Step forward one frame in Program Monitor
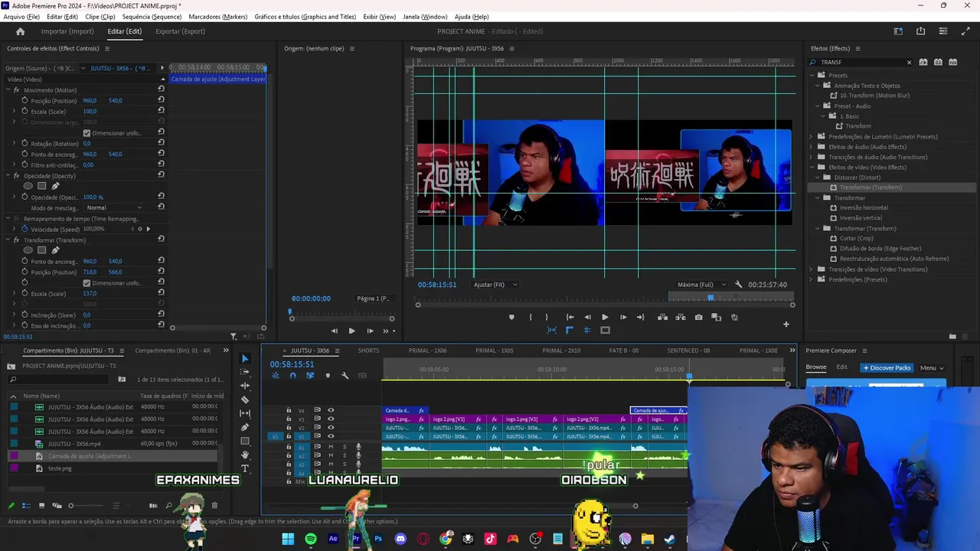This screenshot has width=980, height=551. pyautogui.click(x=622, y=317)
